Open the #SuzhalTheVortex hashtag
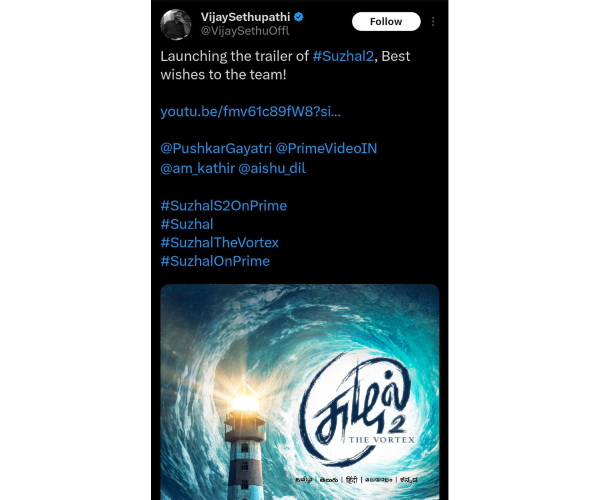Image resolution: width=600 pixels, height=500 pixels. pos(220,243)
